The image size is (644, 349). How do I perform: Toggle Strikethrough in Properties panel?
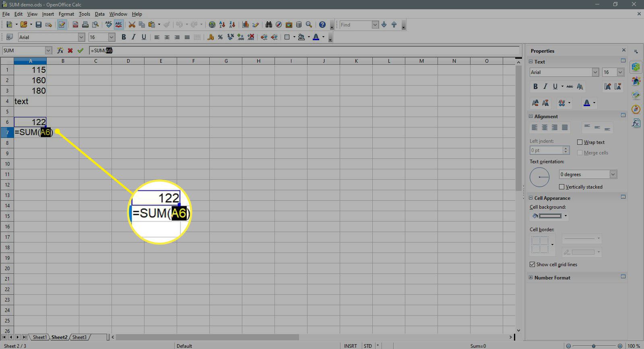click(x=570, y=86)
